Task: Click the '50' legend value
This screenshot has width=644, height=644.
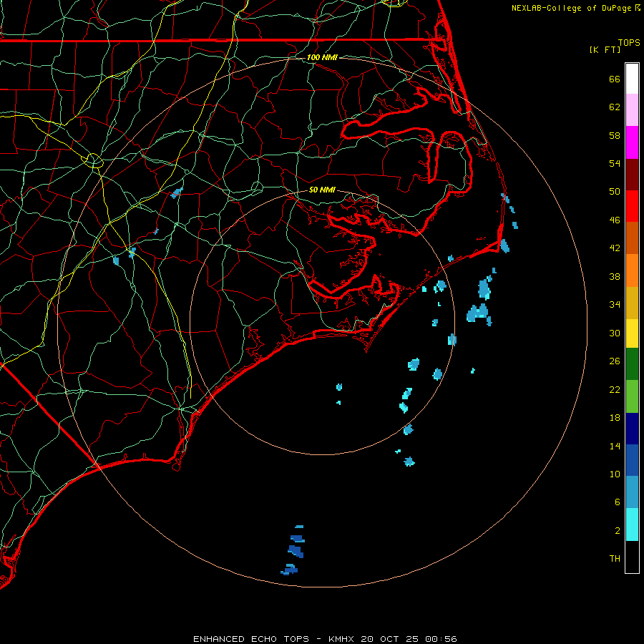Action: pos(615,192)
